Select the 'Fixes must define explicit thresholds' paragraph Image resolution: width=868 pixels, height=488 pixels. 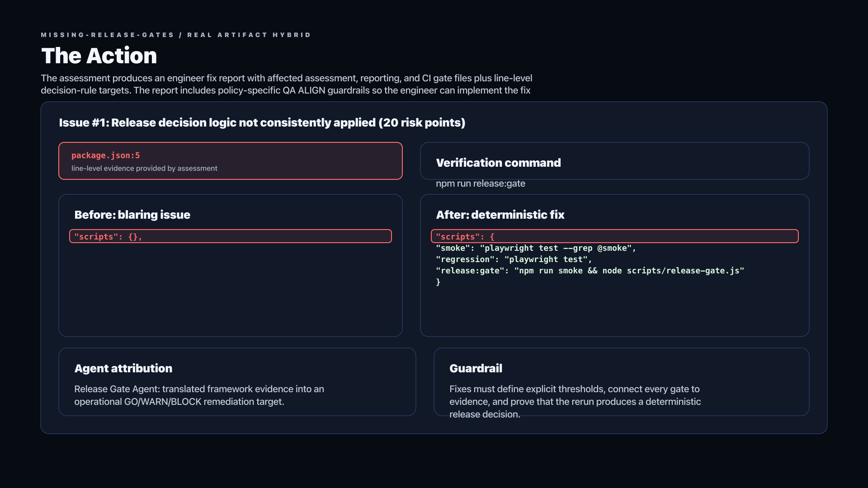coord(575,402)
